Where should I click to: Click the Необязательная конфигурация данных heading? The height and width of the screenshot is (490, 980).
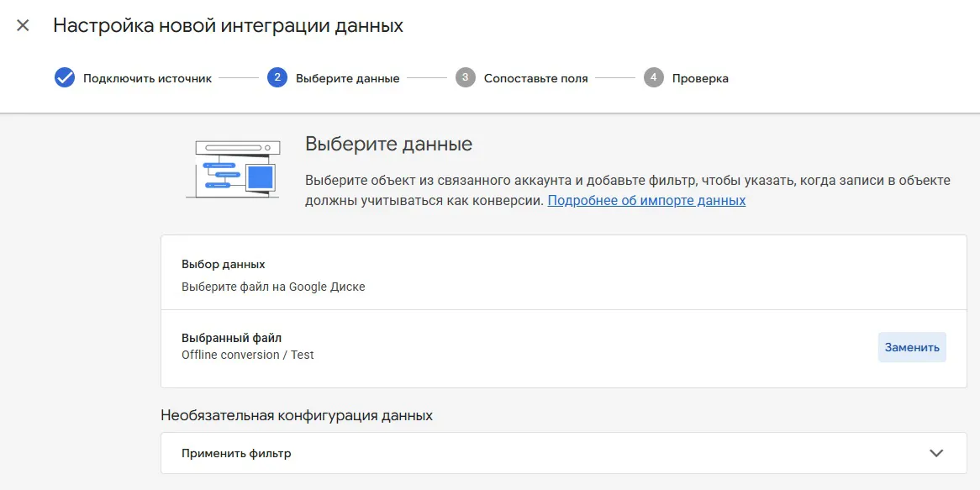click(296, 416)
